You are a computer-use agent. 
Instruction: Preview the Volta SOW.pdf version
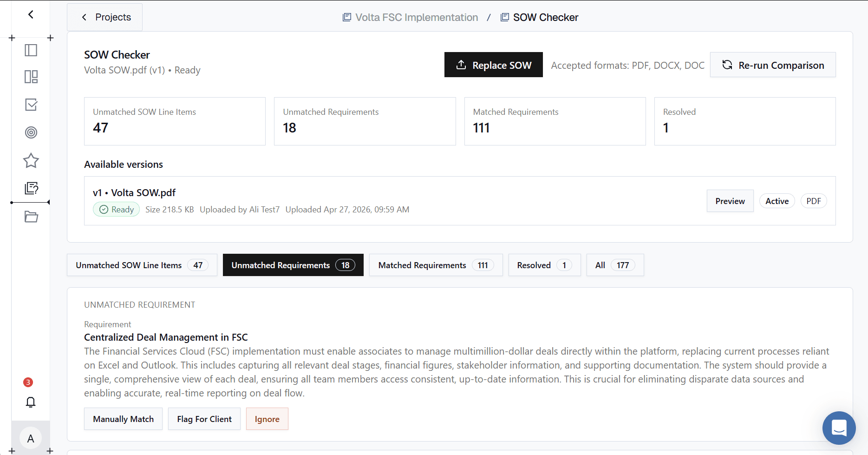point(730,201)
